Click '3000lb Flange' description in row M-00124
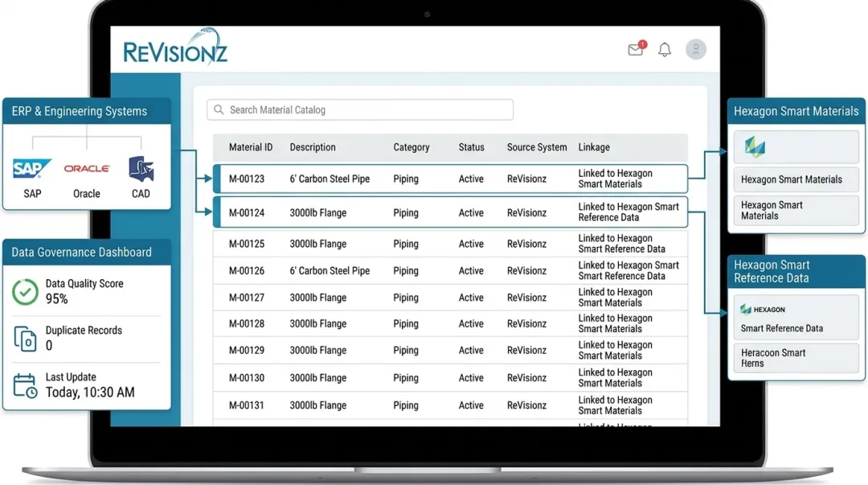The image size is (868, 485). 318,212
